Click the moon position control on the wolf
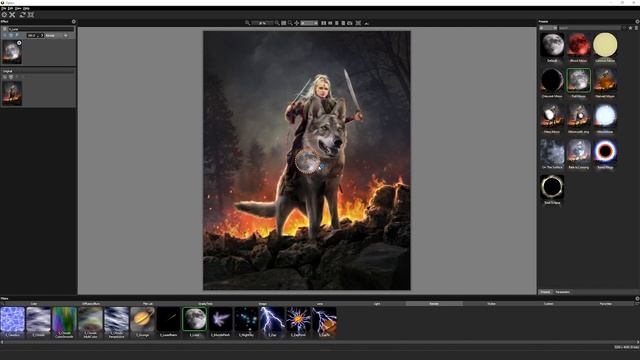 coord(308,162)
